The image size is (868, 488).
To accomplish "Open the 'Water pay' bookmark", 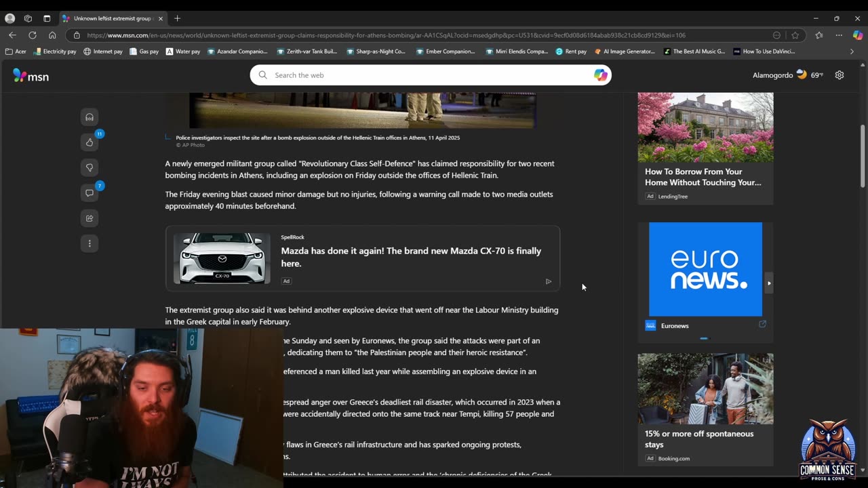I will [183, 52].
